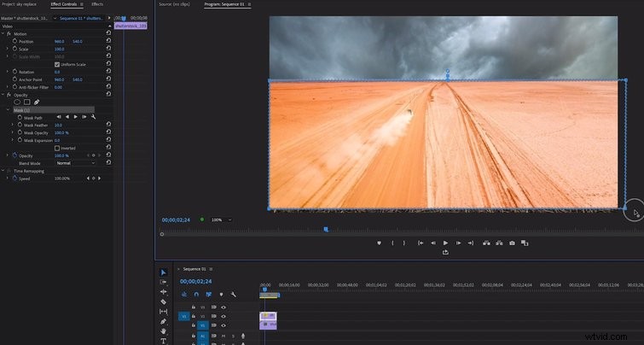Go to Out point in Program Monitor
Image resolution: width=644 pixels, height=345 pixels.
coord(471,243)
